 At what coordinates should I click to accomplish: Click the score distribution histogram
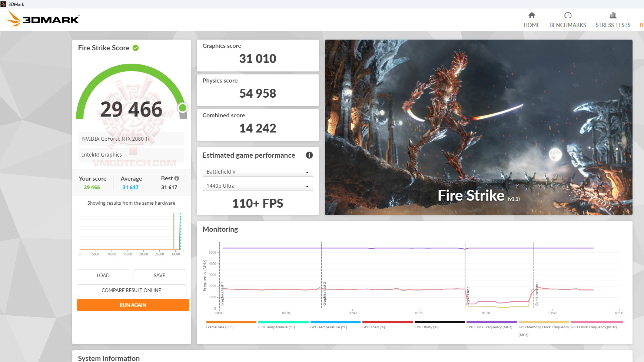(132, 231)
